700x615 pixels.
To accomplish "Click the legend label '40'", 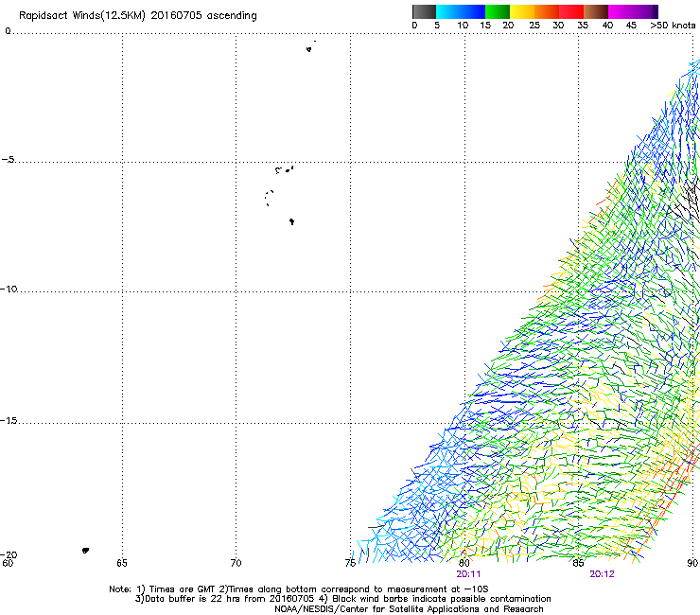I will (607, 26).
